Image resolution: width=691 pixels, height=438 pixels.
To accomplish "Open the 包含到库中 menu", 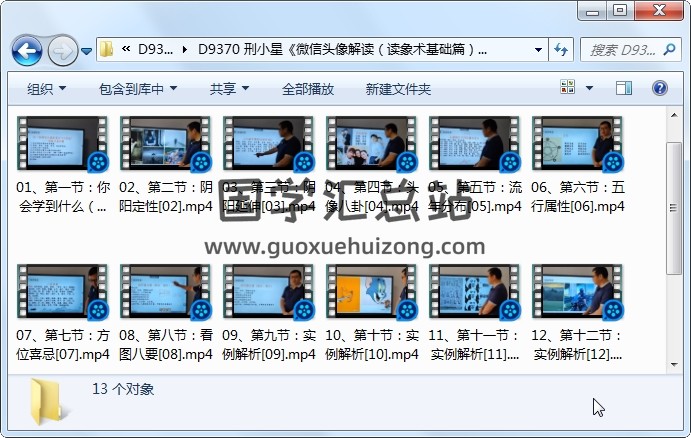I will [x=138, y=89].
